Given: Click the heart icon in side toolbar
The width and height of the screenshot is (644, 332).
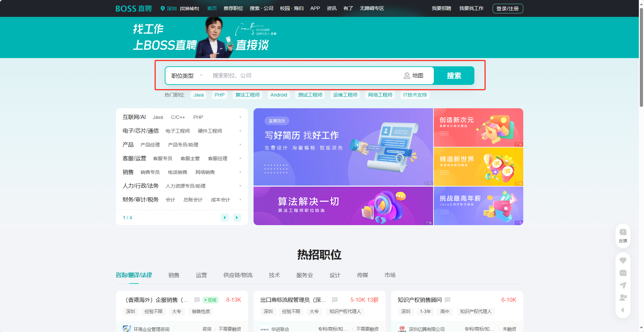Looking at the screenshot, I should pyautogui.click(x=623, y=261).
